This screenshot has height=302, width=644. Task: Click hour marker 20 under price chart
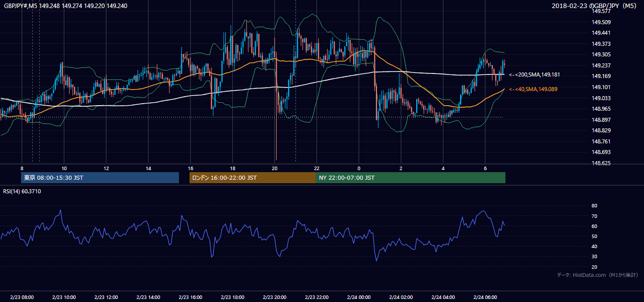pos(274,168)
